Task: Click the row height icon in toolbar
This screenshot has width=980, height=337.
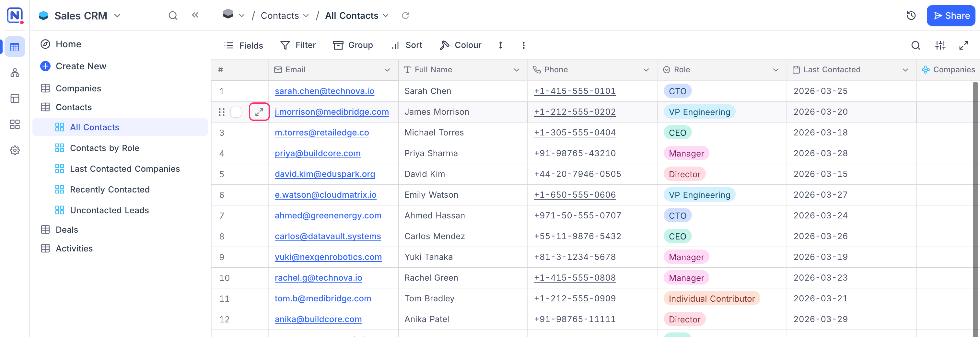Action: pyautogui.click(x=501, y=45)
